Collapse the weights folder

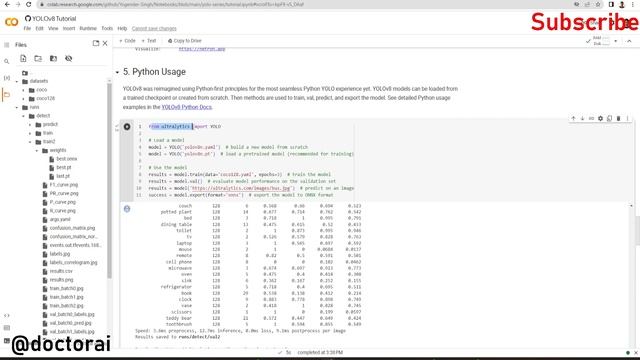pyautogui.click(x=37, y=150)
